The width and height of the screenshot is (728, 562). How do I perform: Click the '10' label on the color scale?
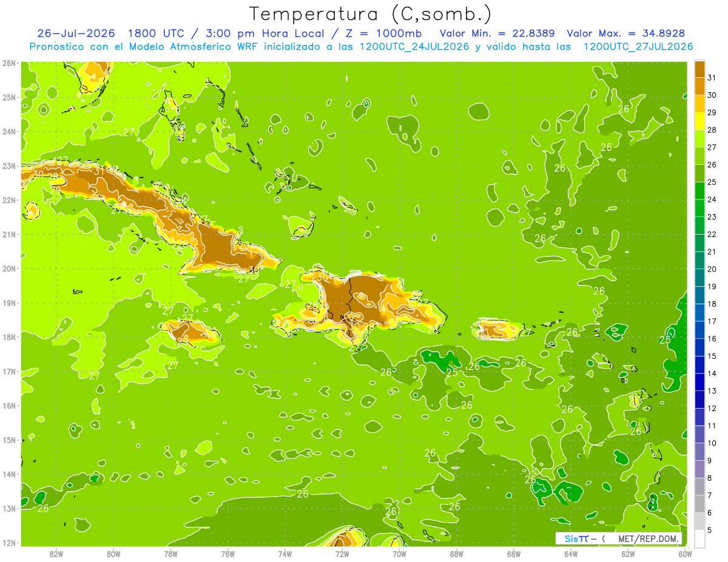coord(712,443)
